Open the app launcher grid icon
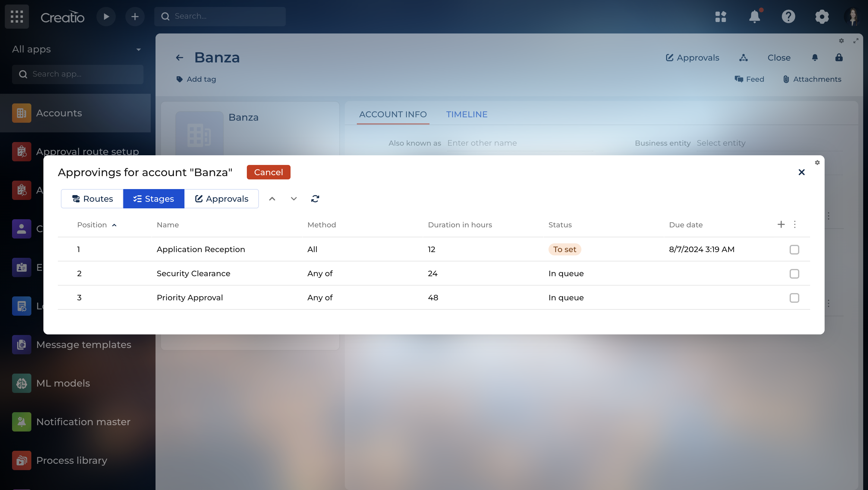Image resolution: width=868 pixels, height=490 pixels. coord(17,17)
